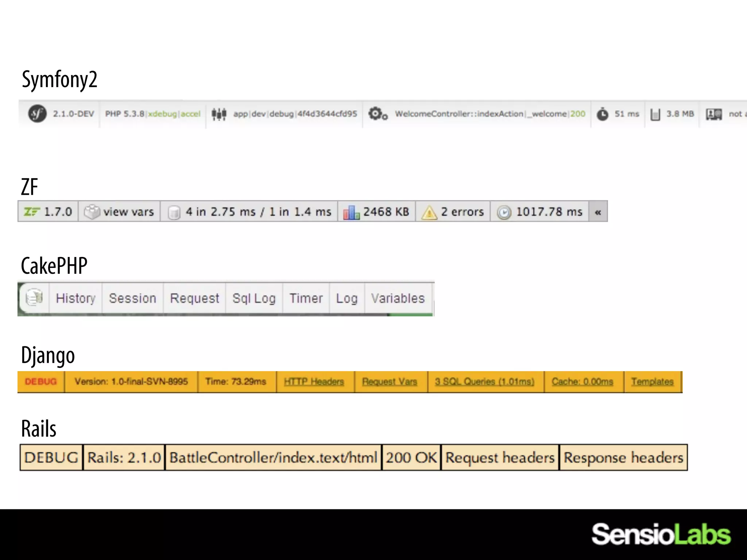Click the 1017.78 ms time entry
Image resolution: width=747 pixels, height=560 pixels.
(549, 212)
